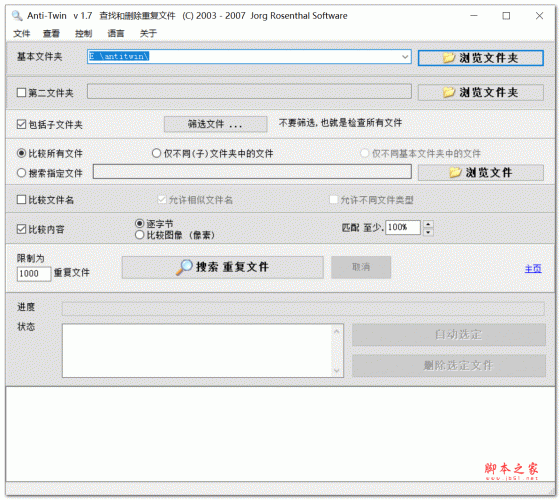The height and width of the screenshot is (500, 560).
Task: Toggle the 包括子文件夹 checkbox
Action: pyautogui.click(x=21, y=124)
